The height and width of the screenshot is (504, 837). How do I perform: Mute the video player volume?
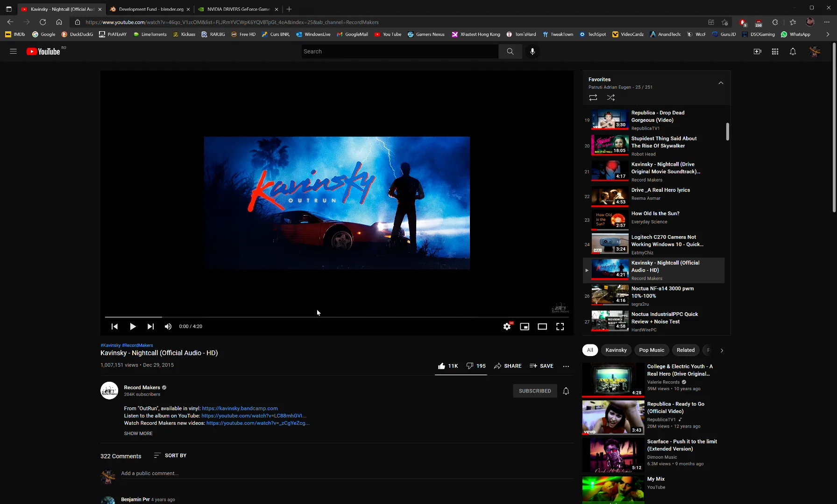coord(168,326)
